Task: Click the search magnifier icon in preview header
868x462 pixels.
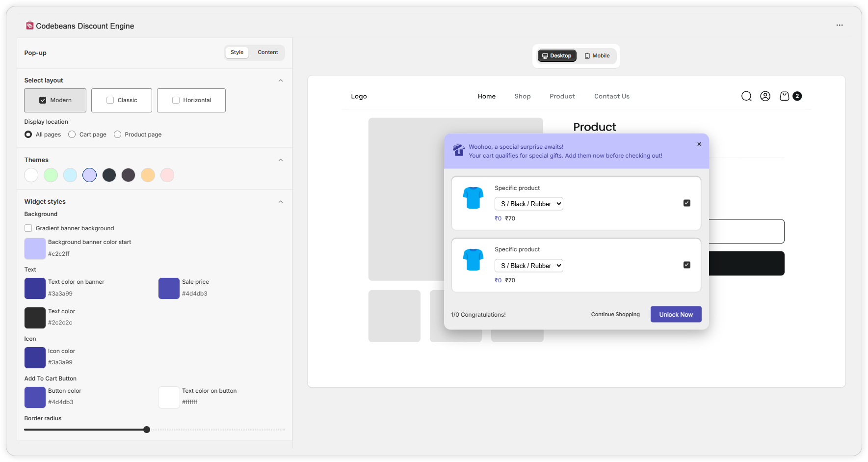Action: click(x=746, y=96)
